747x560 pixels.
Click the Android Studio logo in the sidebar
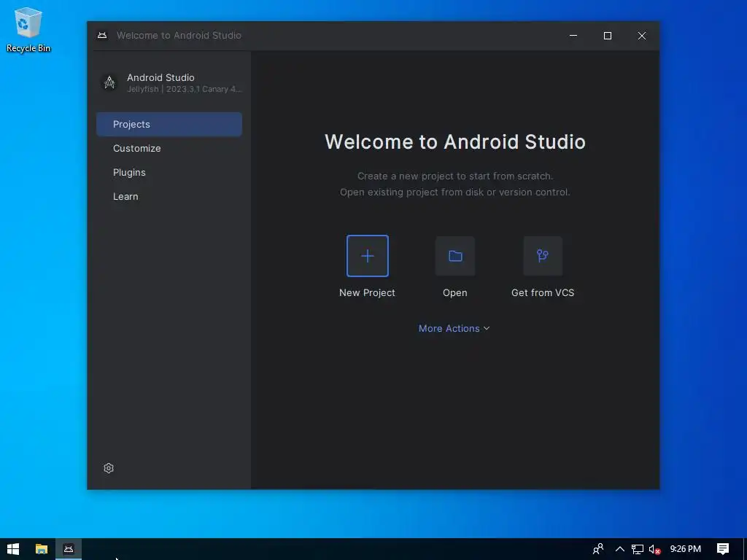pos(109,82)
